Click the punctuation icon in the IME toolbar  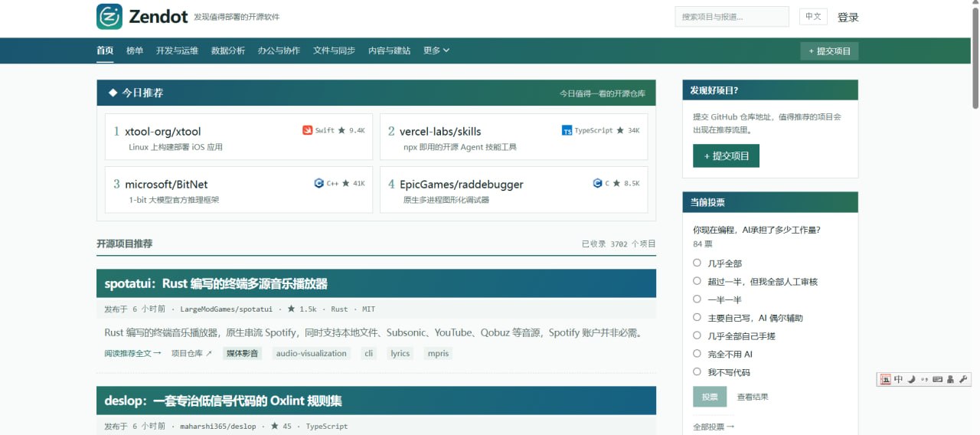(x=924, y=379)
